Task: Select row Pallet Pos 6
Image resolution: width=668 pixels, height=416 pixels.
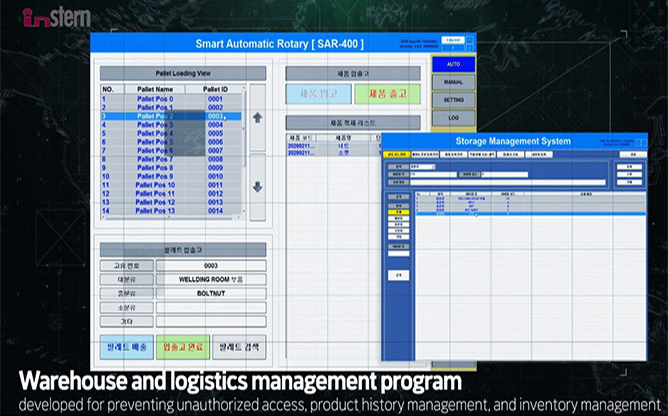Action: [171, 150]
